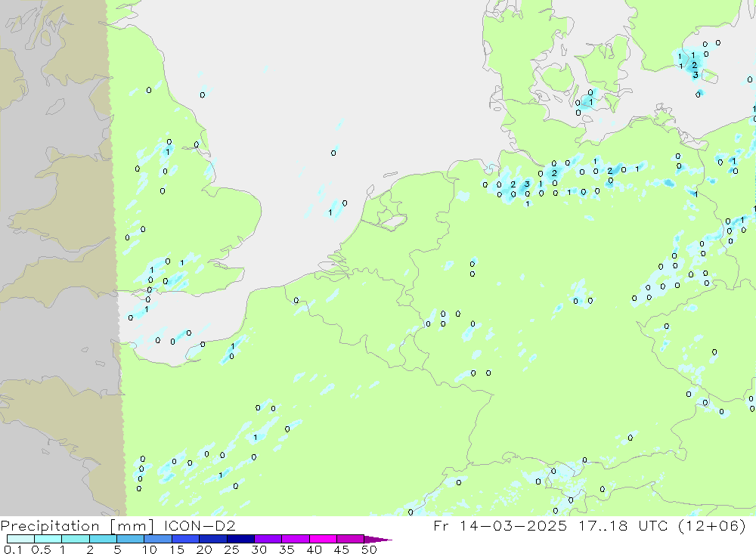
Task: Select the 35–40 mm legend swatch
Action: [296, 539]
